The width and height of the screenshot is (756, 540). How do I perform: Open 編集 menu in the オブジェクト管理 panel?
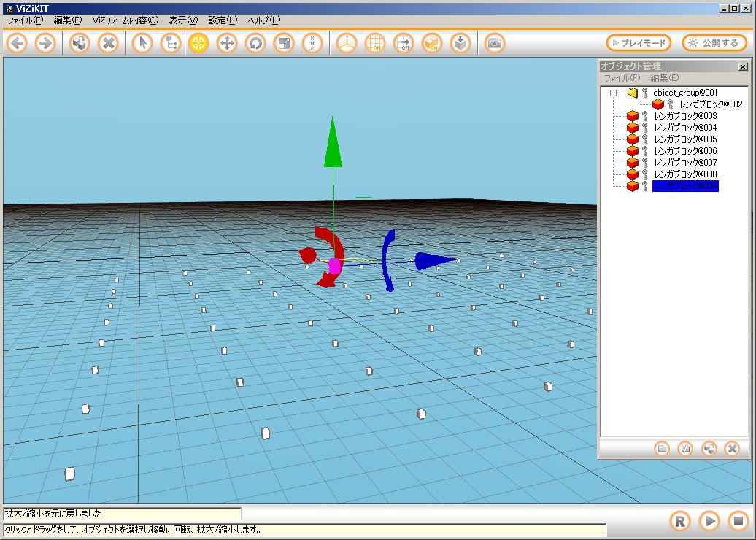[664, 78]
